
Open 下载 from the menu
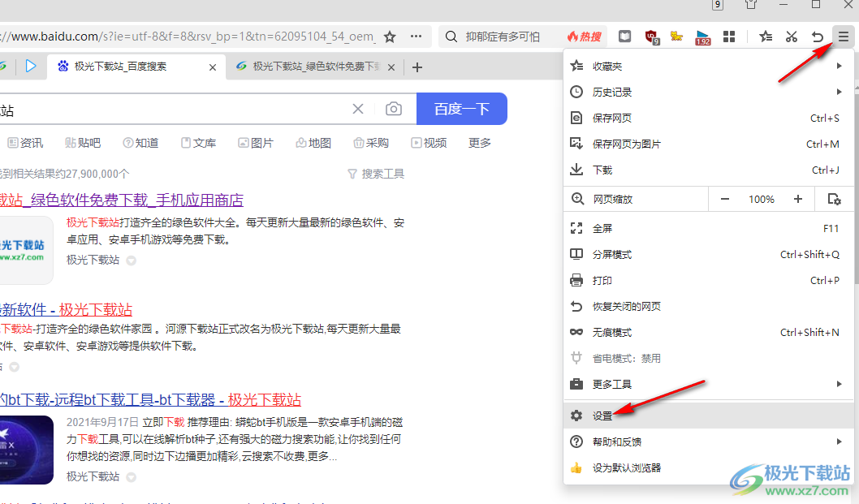(x=709, y=170)
